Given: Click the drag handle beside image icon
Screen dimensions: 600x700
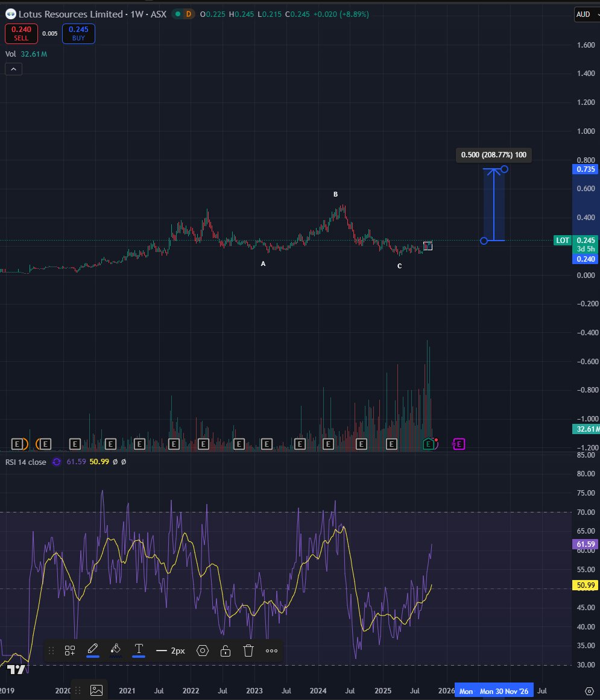Looking at the screenshot, I should pyautogui.click(x=78, y=690).
